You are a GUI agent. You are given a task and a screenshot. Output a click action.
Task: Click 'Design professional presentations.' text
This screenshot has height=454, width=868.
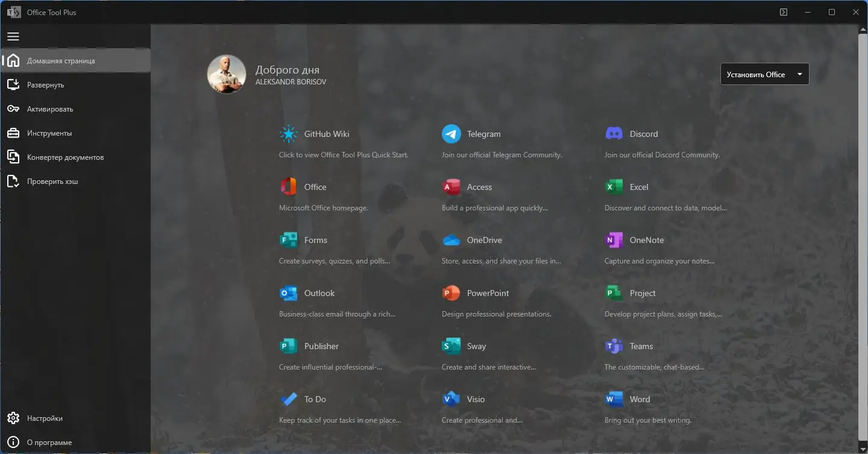tap(497, 314)
